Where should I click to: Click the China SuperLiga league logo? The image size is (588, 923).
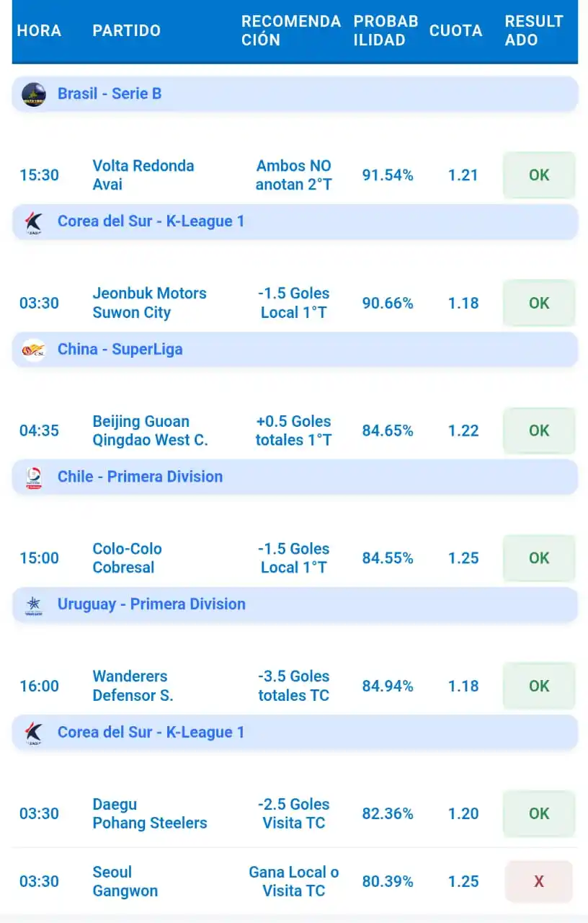[x=33, y=350]
